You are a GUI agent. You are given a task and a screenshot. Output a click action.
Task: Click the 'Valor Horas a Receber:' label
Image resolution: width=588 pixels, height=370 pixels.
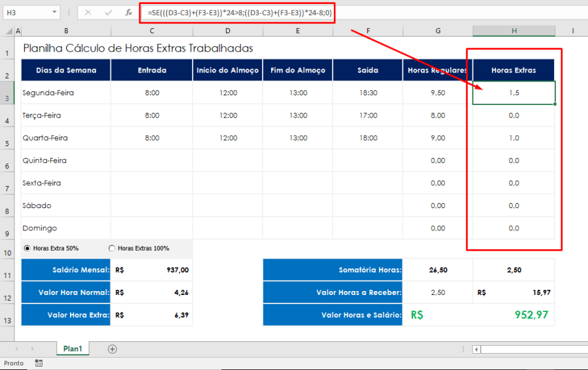(333, 292)
